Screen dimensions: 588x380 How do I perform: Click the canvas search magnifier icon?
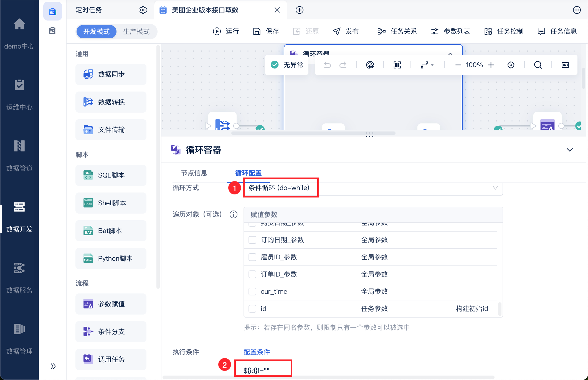pyautogui.click(x=538, y=65)
